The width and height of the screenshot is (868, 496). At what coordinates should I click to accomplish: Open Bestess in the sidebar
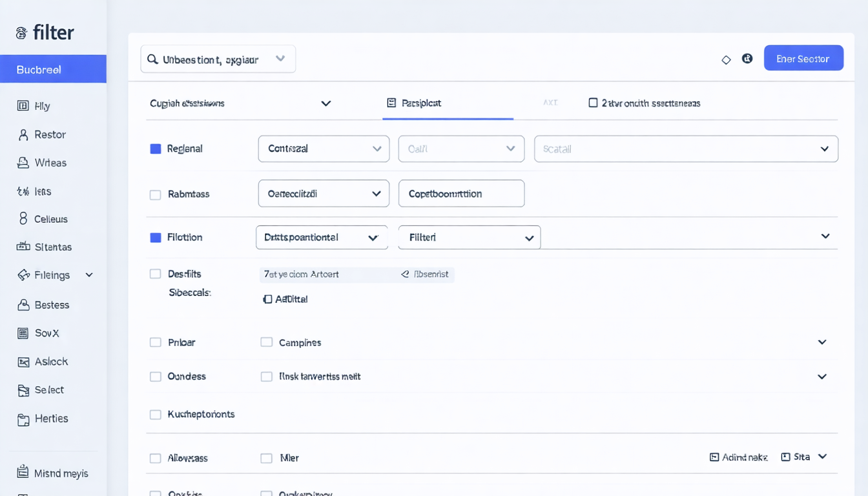point(53,305)
